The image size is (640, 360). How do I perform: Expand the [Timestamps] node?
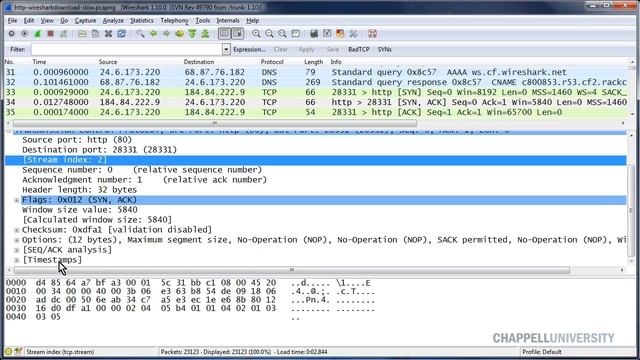(x=17, y=260)
